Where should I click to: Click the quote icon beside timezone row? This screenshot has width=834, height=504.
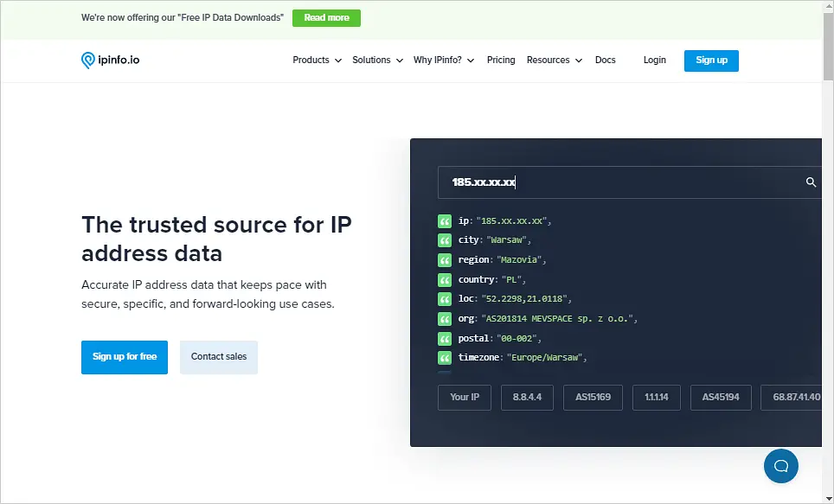click(x=445, y=358)
